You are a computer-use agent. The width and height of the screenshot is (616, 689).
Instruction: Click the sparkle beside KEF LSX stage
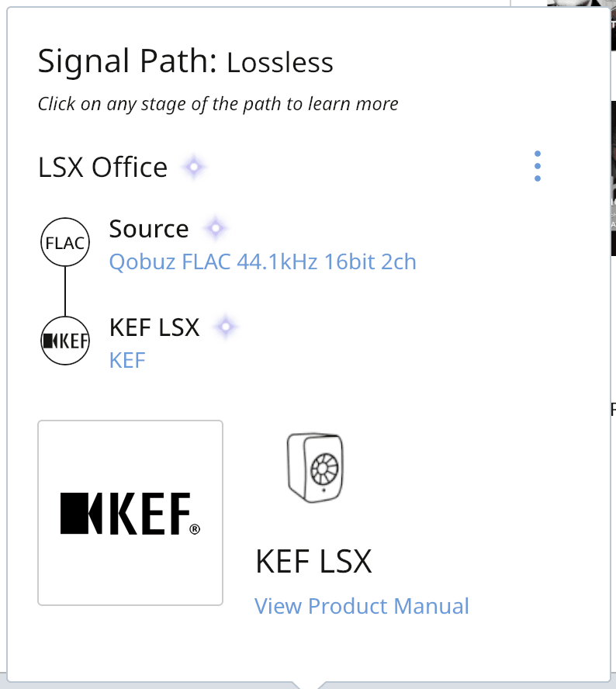pyautogui.click(x=226, y=327)
